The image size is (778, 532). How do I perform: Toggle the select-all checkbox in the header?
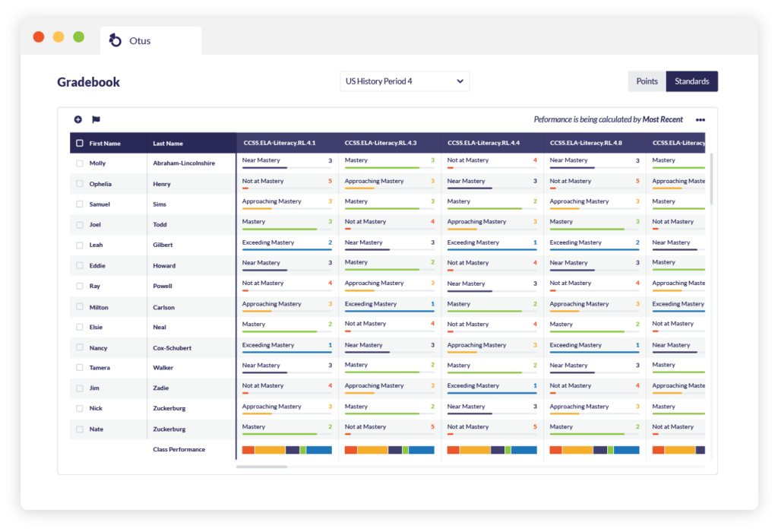coord(80,143)
